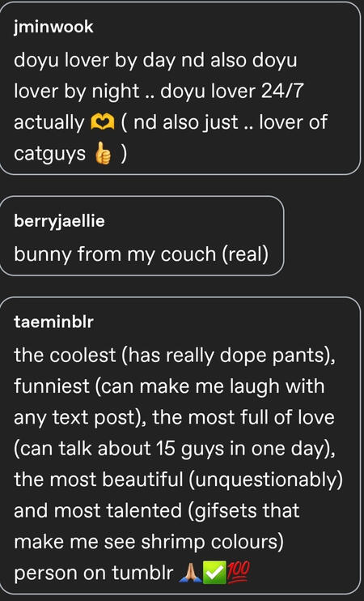364x601 pixels.
Task: Click the red 100 emoji
Action: pos(239,573)
